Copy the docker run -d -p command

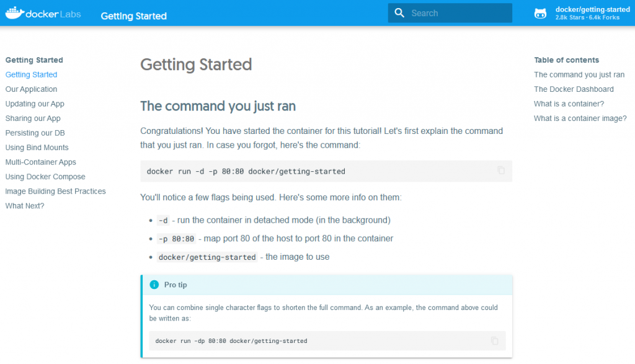pyautogui.click(x=501, y=171)
